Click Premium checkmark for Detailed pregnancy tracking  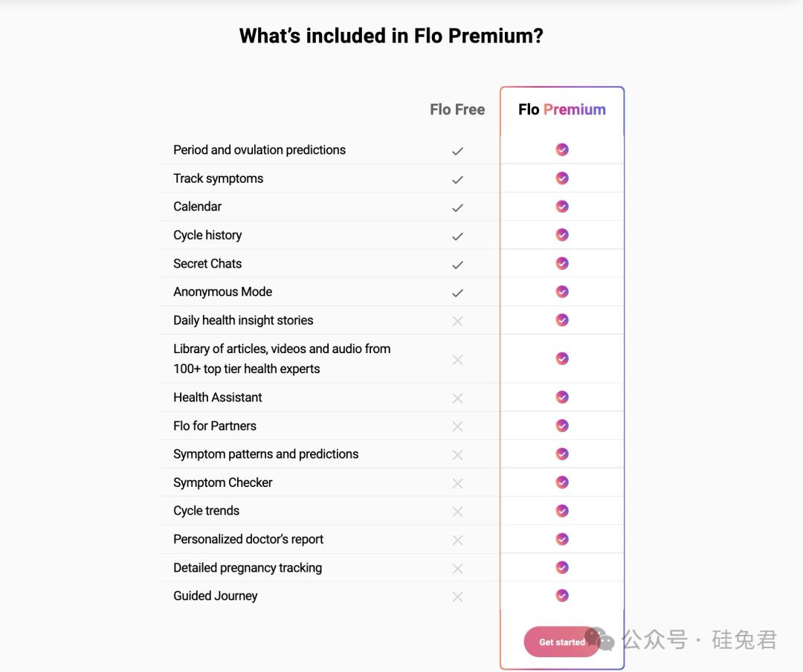pos(562,567)
